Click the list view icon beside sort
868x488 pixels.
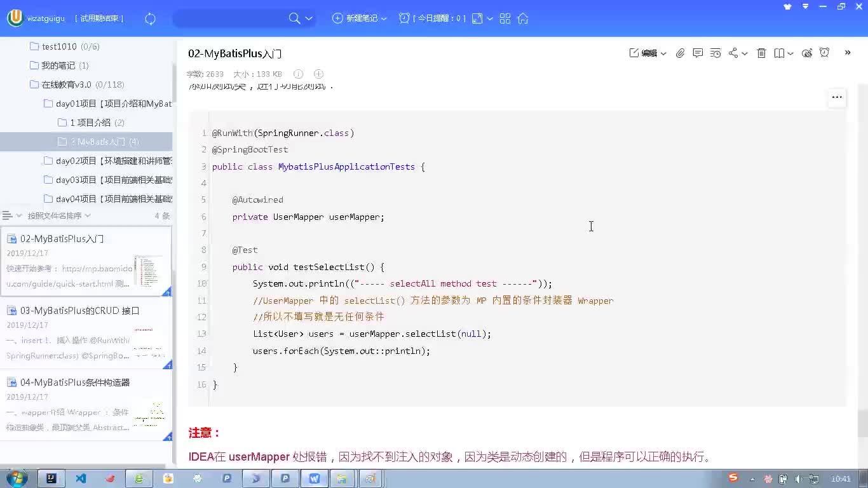pos(8,215)
